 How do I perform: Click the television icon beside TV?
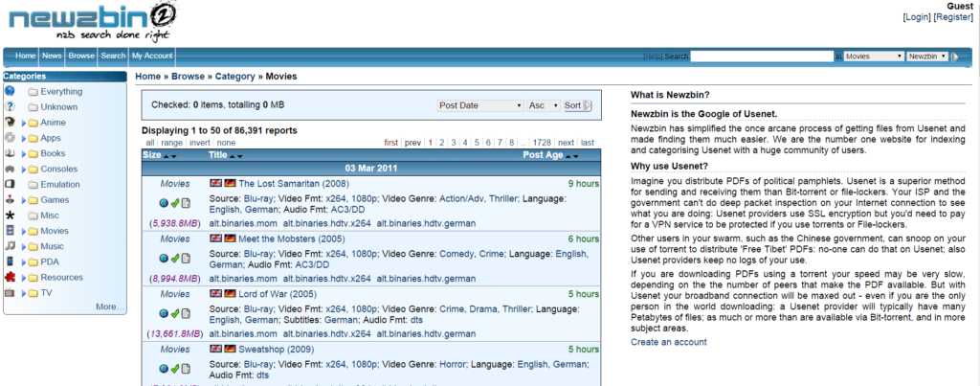[x=10, y=293]
